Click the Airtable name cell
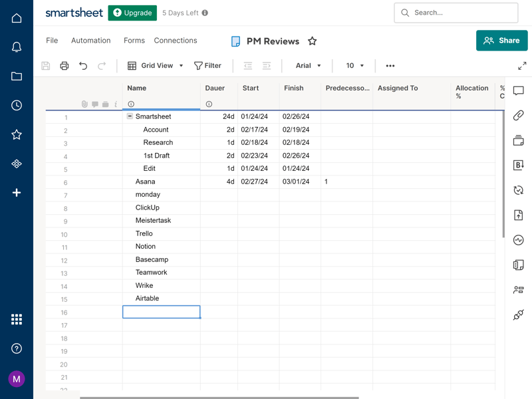The image size is (532, 399). [x=161, y=299]
